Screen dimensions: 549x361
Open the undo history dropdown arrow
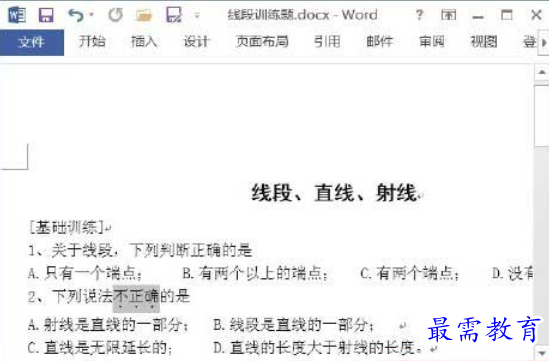point(91,15)
